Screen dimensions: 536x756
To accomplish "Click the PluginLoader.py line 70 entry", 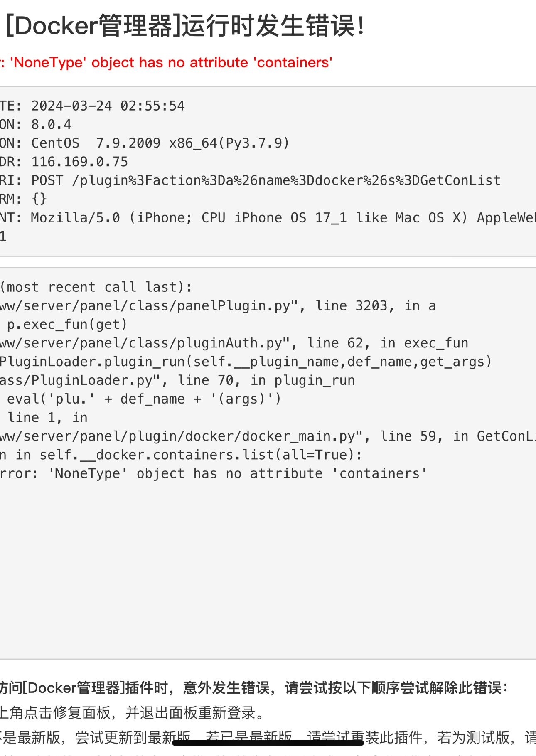I will 177,381.
